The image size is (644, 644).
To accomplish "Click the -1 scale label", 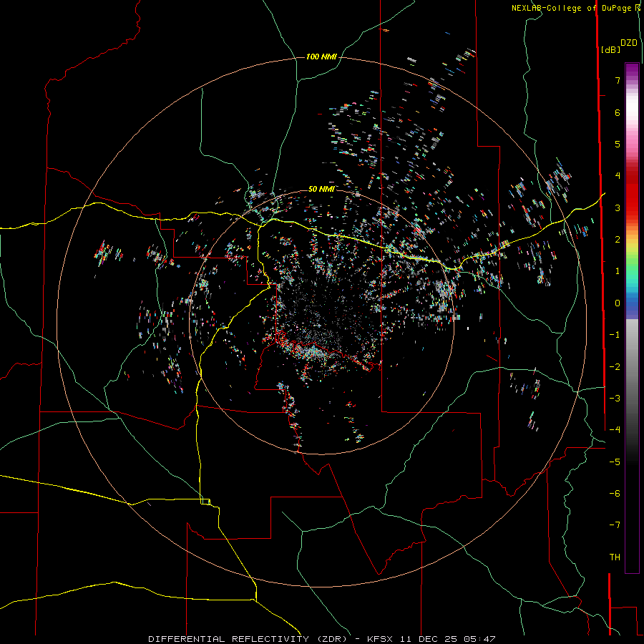I will tap(615, 335).
